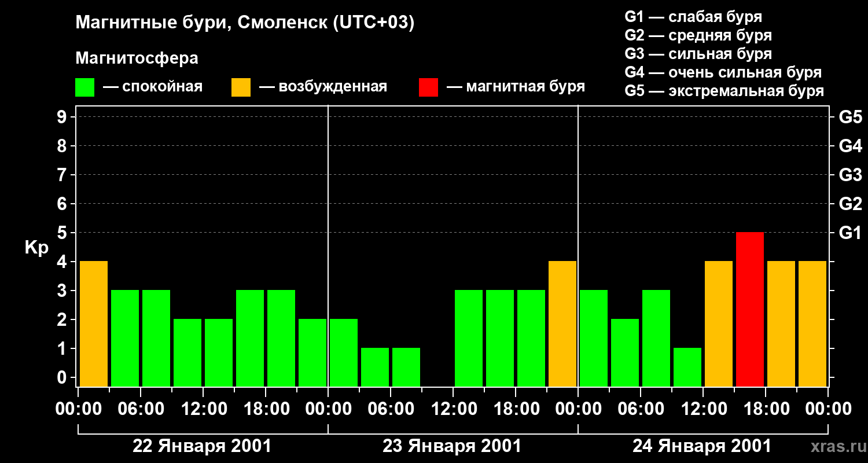The width and height of the screenshot is (868, 463).
Task: Click the 22 Января 2001 date label
Action: tap(202, 446)
